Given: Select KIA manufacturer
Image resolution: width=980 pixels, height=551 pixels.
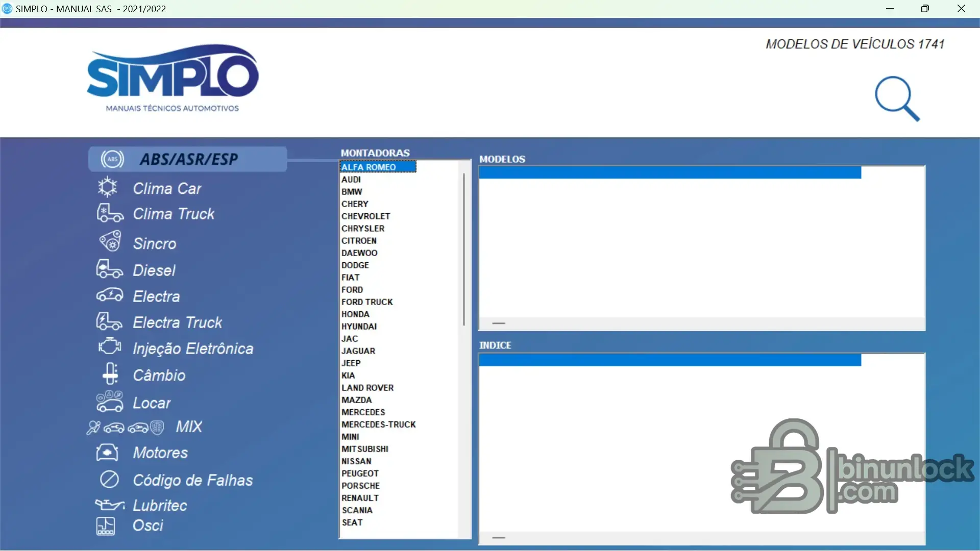Looking at the screenshot, I should [348, 375].
